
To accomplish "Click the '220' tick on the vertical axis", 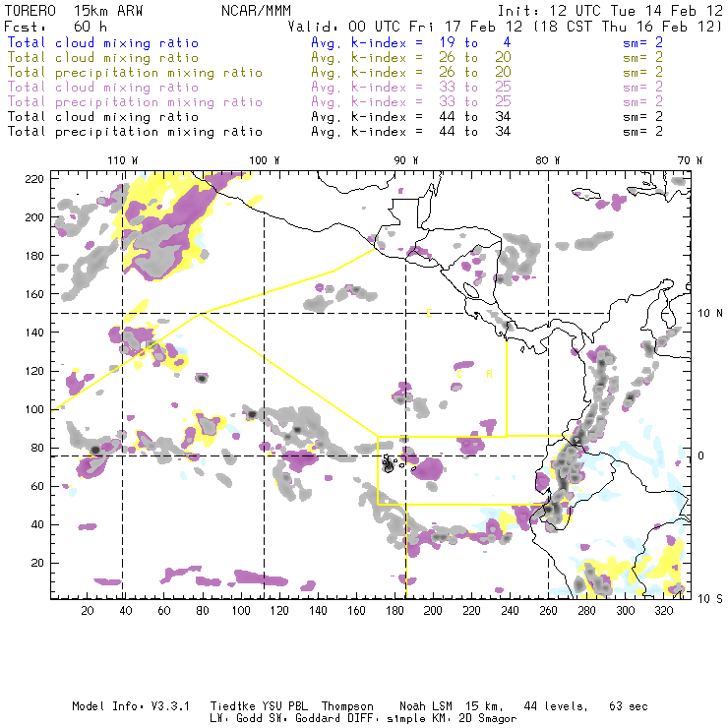I will [x=34, y=179].
